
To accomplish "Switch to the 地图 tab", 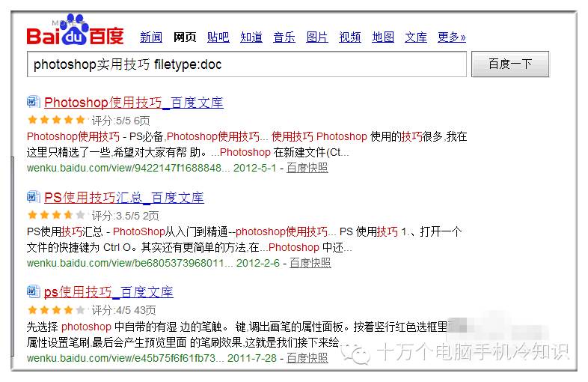I will pyautogui.click(x=383, y=37).
